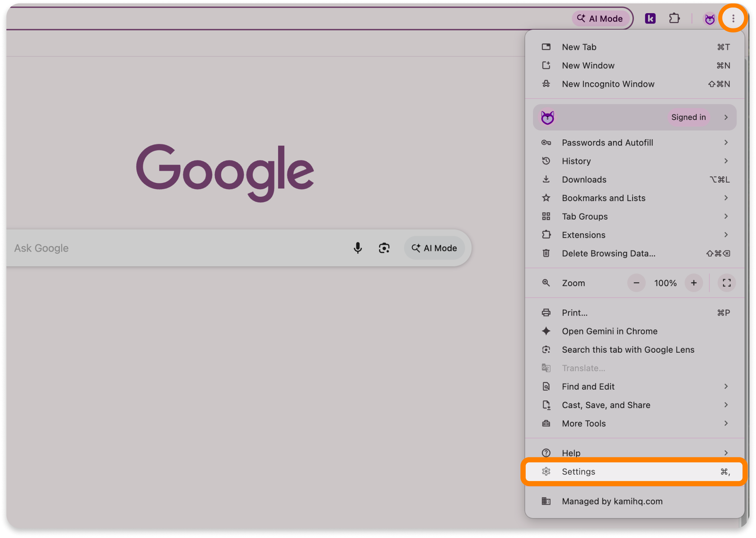The height and width of the screenshot is (538, 756).
Task: Open Extensions submenu in menu
Action: pyautogui.click(x=635, y=235)
